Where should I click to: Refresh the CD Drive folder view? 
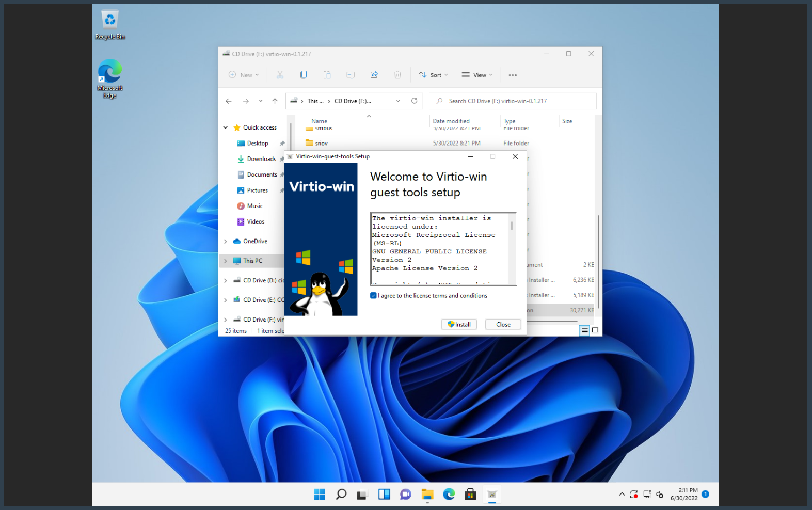coord(414,101)
